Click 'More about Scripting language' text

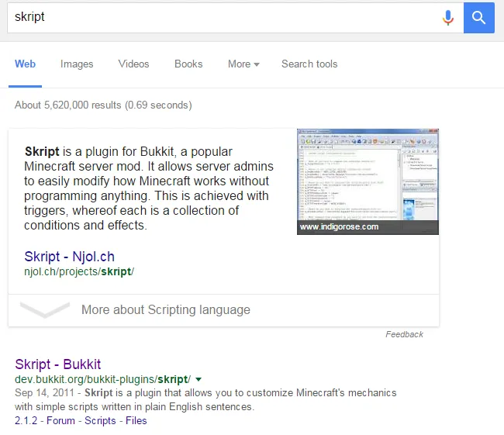pos(165,309)
